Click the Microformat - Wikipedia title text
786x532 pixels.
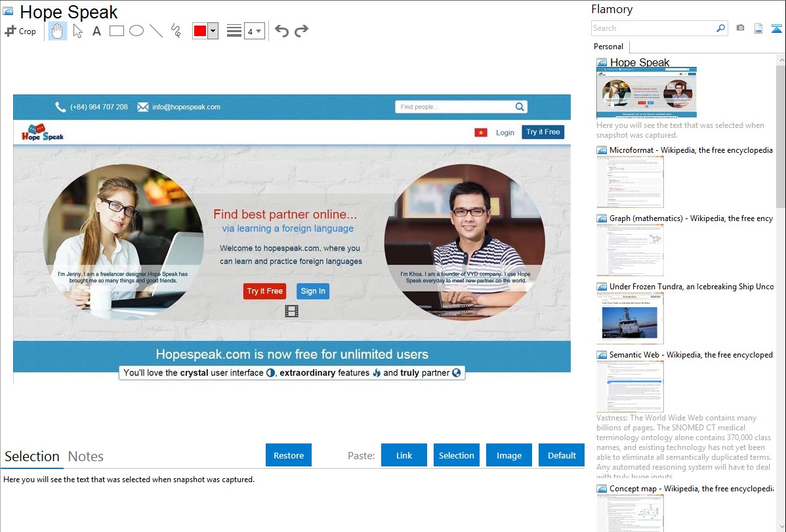tap(691, 150)
